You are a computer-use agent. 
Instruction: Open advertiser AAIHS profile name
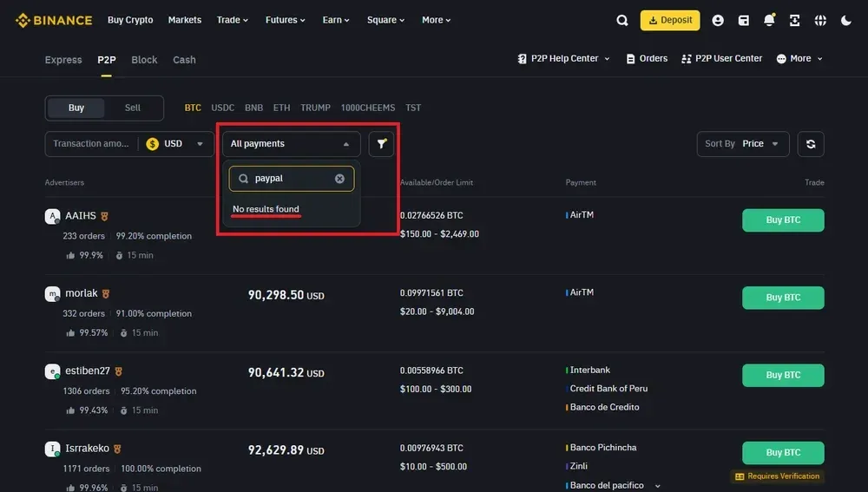80,216
